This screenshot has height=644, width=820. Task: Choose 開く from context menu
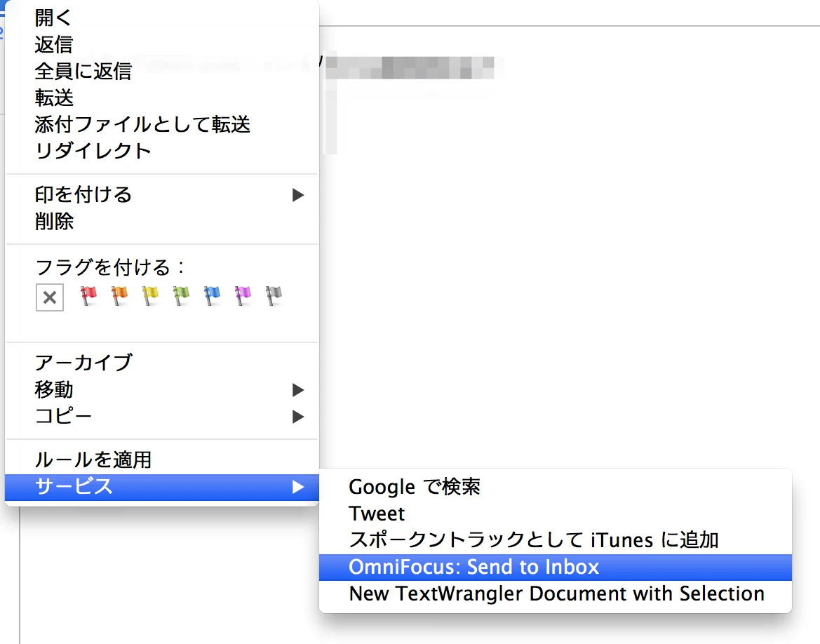(x=161, y=18)
